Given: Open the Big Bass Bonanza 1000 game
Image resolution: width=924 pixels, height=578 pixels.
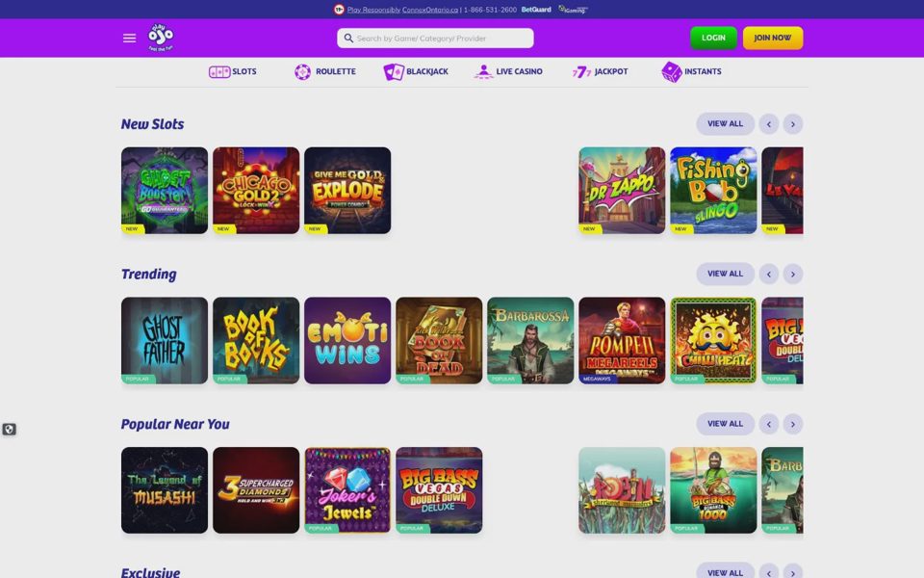Looking at the screenshot, I should click(713, 490).
